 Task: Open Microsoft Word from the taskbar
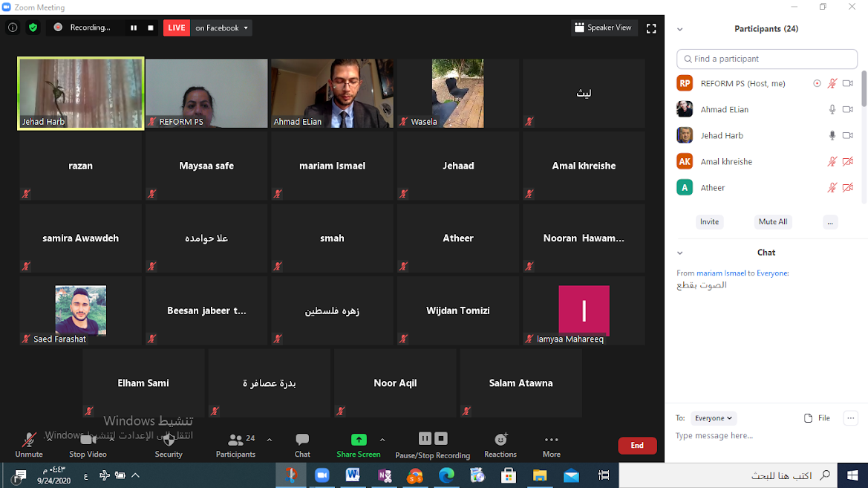353,475
